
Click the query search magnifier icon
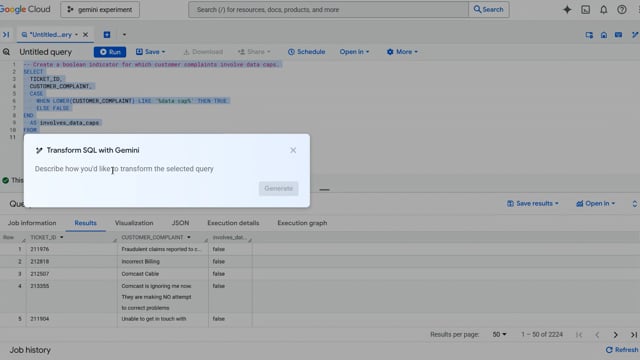tap(6, 52)
